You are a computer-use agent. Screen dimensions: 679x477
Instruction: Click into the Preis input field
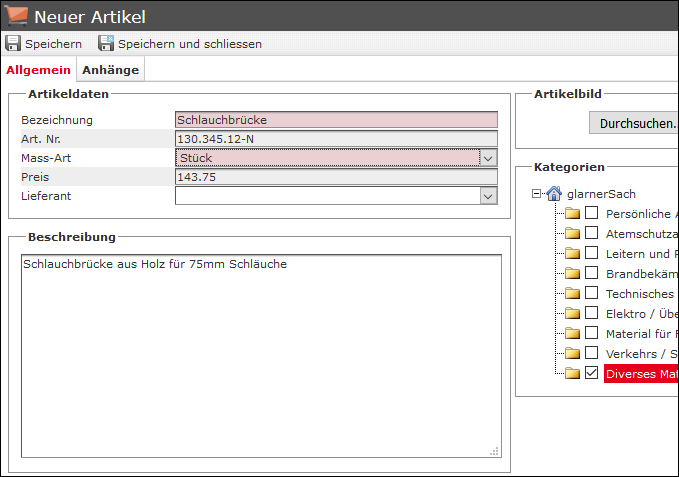pyautogui.click(x=335, y=177)
